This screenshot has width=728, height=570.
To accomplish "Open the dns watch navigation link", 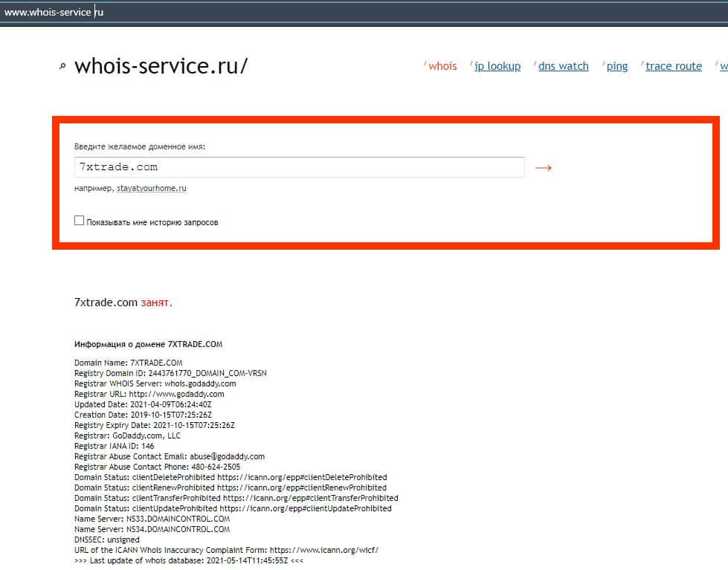I will [563, 66].
